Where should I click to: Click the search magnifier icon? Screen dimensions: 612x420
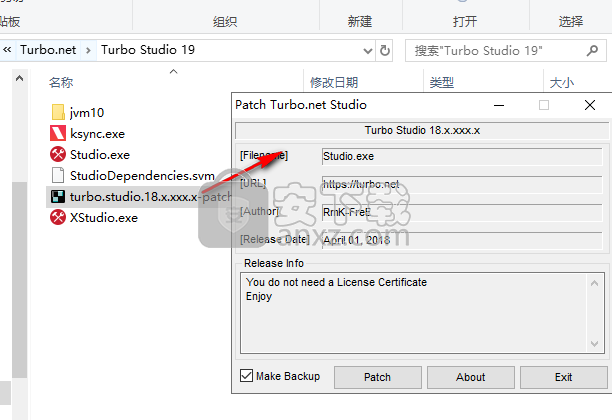[x=592, y=50]
